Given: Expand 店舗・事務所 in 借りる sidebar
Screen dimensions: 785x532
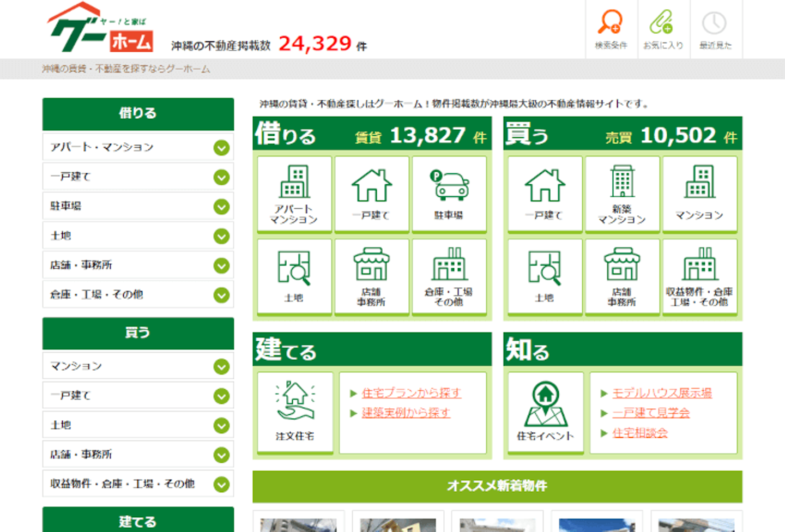Looking at the screenshot, I should tap(138, 265).
